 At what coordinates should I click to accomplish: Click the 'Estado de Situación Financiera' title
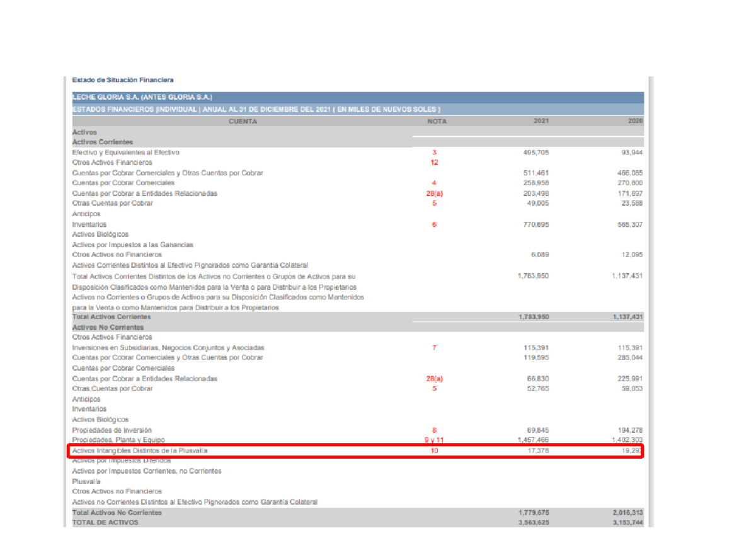click(123, 80)
